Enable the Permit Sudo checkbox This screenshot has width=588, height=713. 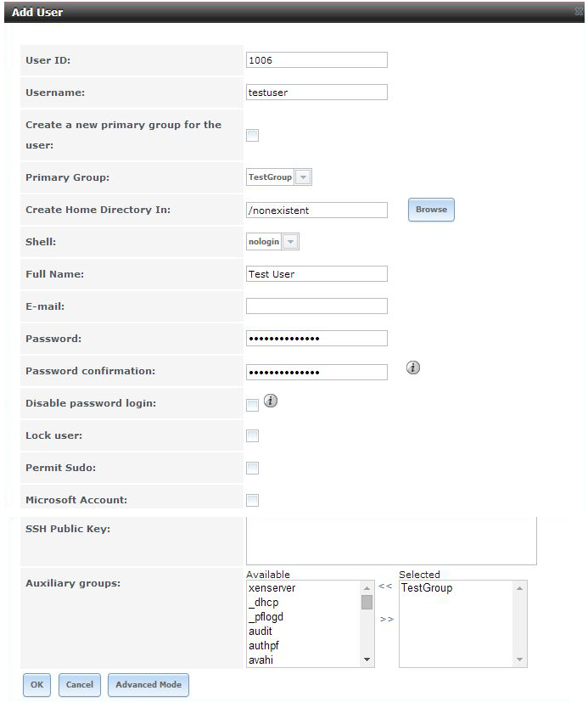click(x=252, y=469)
